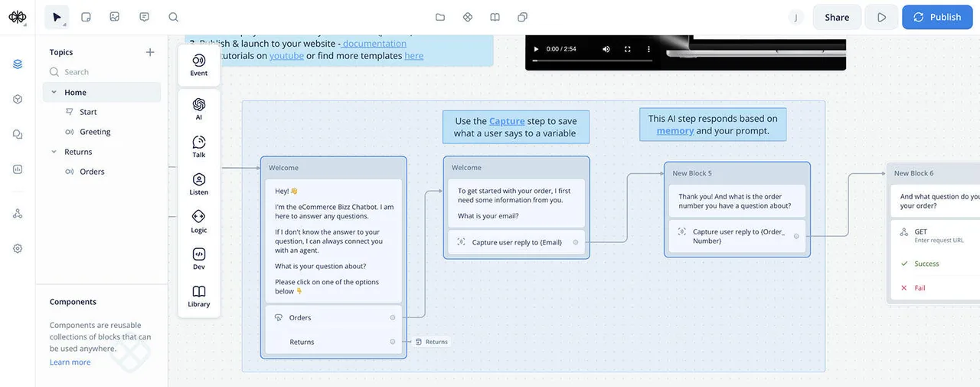Enter fullscreen on the tutorial video
980x387 pixels.
tap(627, 49)
